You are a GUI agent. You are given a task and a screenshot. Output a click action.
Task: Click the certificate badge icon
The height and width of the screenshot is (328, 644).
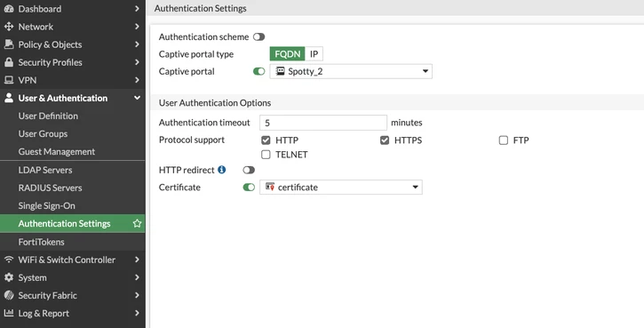[270, 187]
